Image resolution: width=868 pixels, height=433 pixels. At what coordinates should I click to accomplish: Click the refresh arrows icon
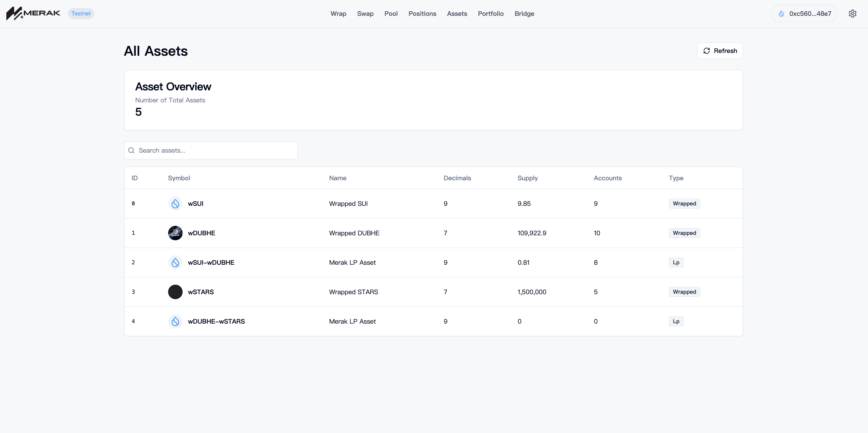click(x=707, y=51)
